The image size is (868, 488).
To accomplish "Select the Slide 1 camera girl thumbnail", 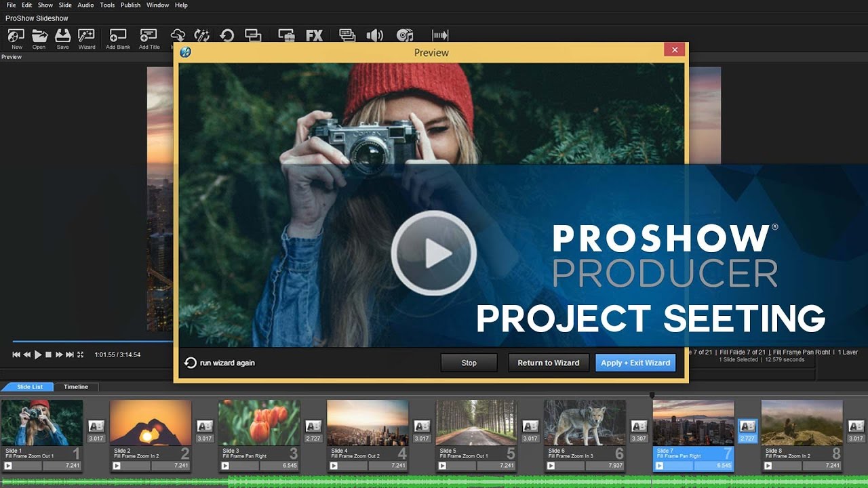I will pyautogui.click(x=42, y=423).
